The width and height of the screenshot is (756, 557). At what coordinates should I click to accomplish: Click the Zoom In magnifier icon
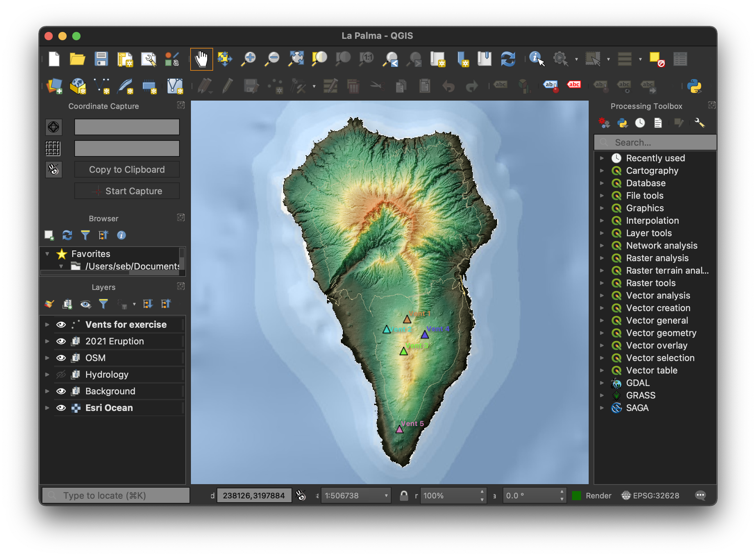tap(249, 59)
